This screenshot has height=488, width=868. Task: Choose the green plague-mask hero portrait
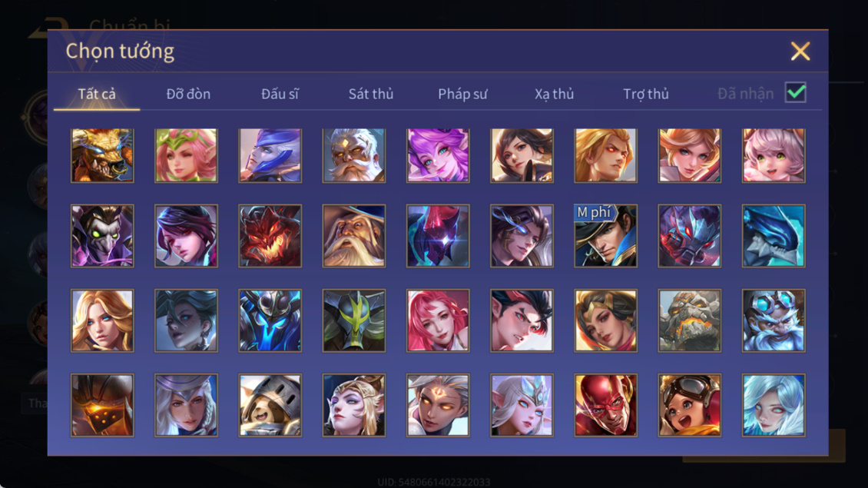(102, 236)
